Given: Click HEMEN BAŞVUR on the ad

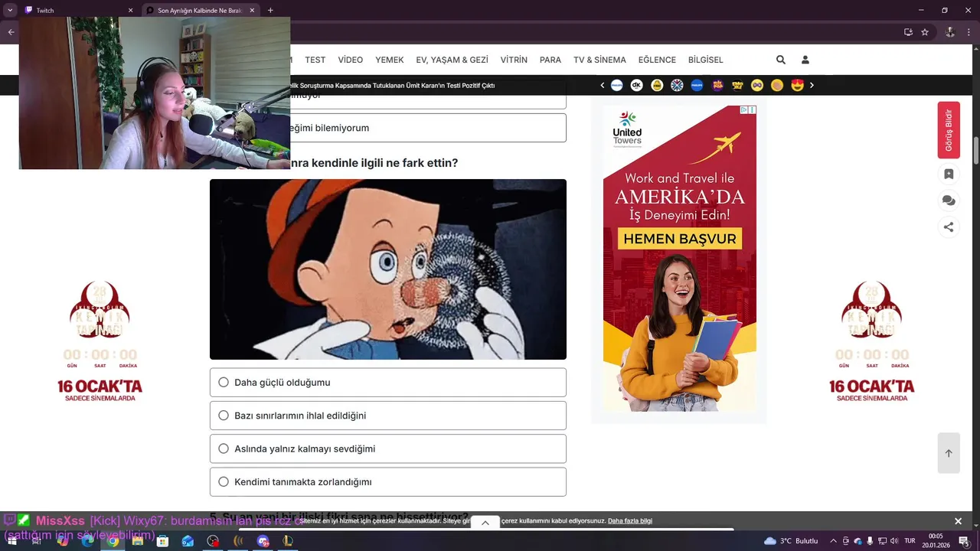Looking at the screenshot, I should [679, 239].
